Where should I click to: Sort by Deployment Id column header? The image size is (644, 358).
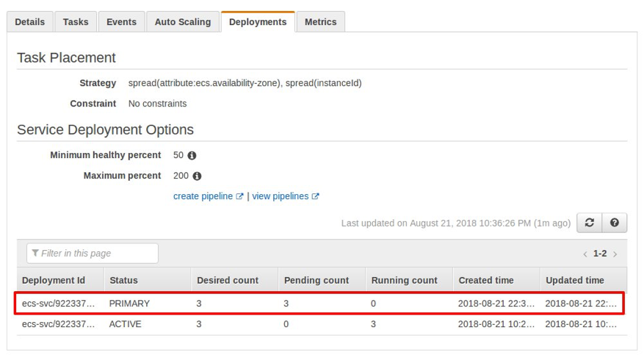[x=54, y=280]
